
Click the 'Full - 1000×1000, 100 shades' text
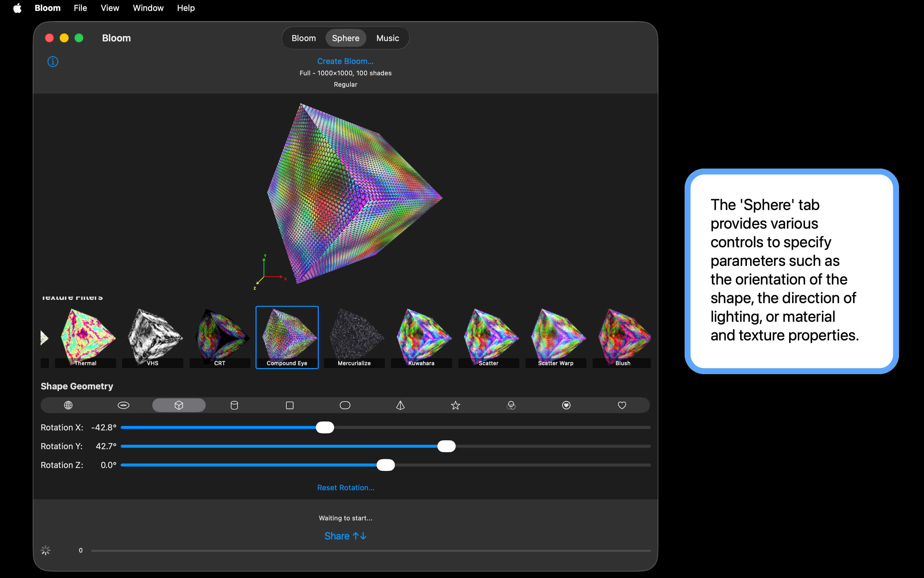[346, 73]
